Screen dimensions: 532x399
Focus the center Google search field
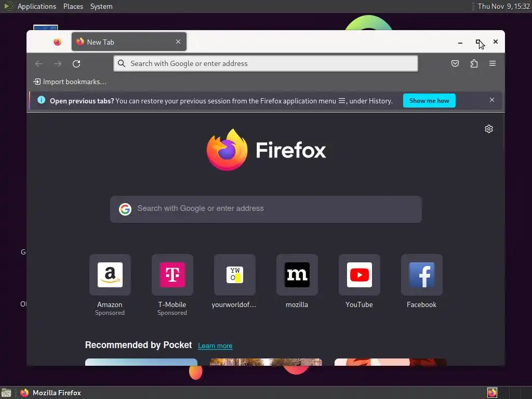(x=266, y=209)
